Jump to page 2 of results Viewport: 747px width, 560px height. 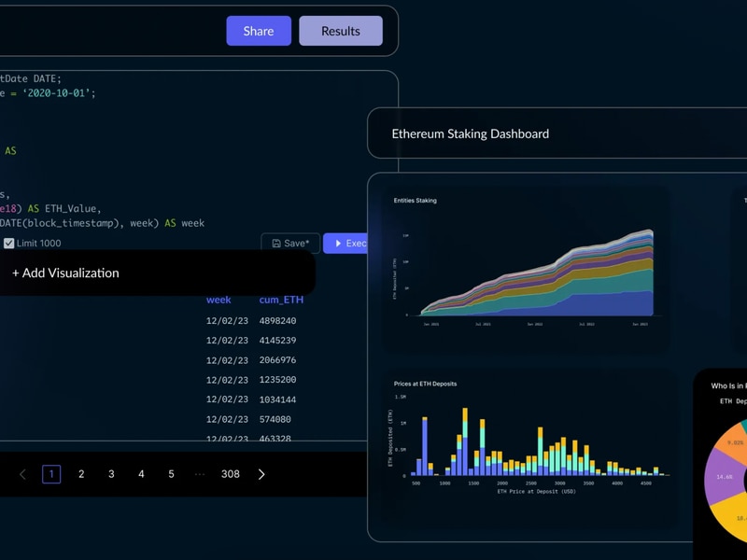[81, 474]
